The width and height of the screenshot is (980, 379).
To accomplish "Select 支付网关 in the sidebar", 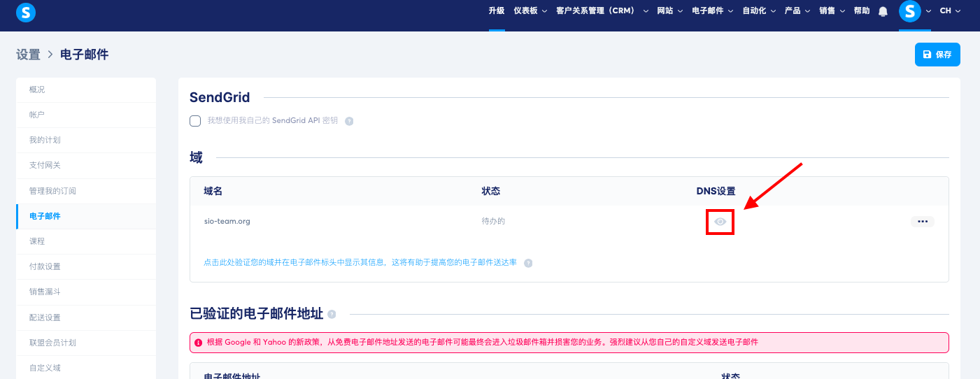I will (86, 165).
